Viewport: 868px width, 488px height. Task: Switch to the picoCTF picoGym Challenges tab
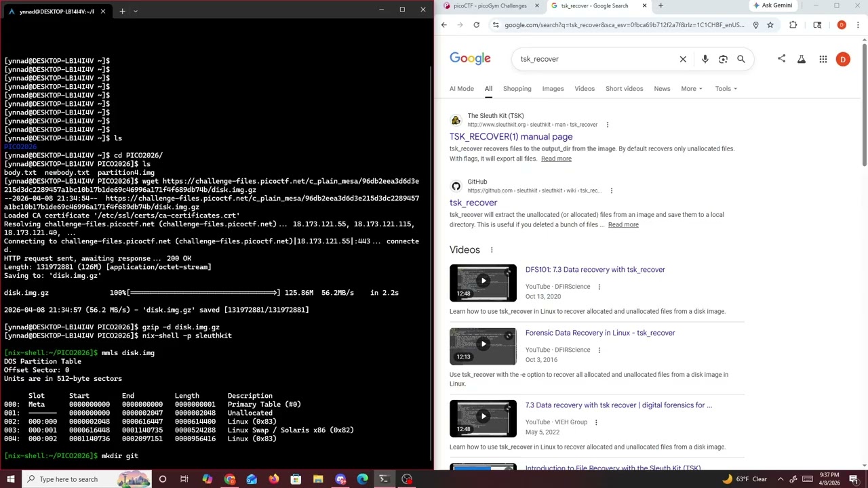(490, 6)
